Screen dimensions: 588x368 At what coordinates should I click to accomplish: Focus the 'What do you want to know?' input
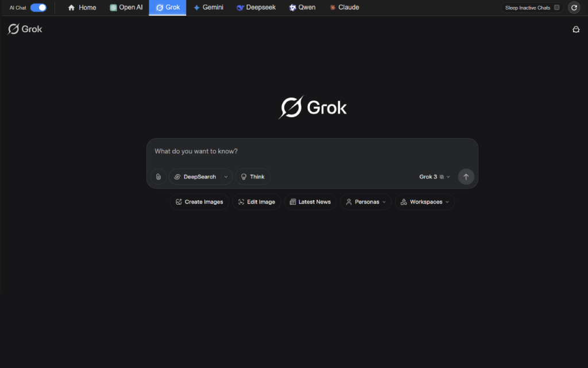[312, 151]
